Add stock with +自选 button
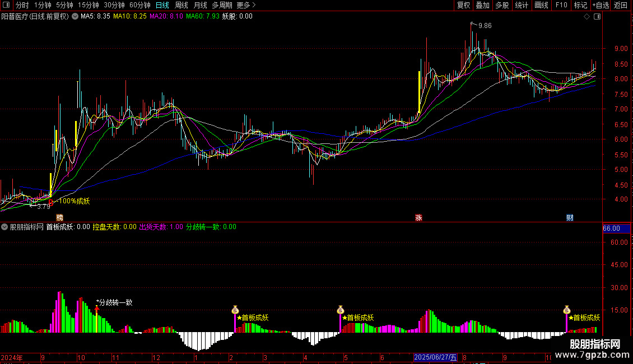The height and width of the screenshot is (364, 633). tap(601, 5)
